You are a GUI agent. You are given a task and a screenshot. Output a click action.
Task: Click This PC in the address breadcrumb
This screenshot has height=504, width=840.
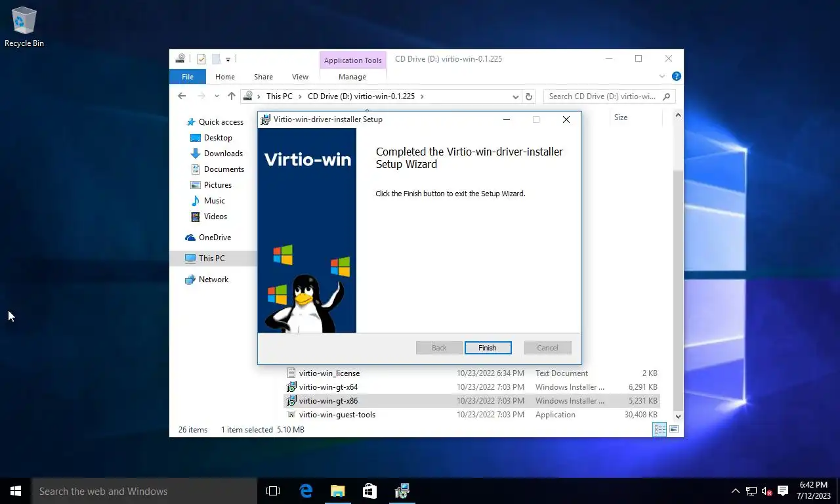click(280, 96)
